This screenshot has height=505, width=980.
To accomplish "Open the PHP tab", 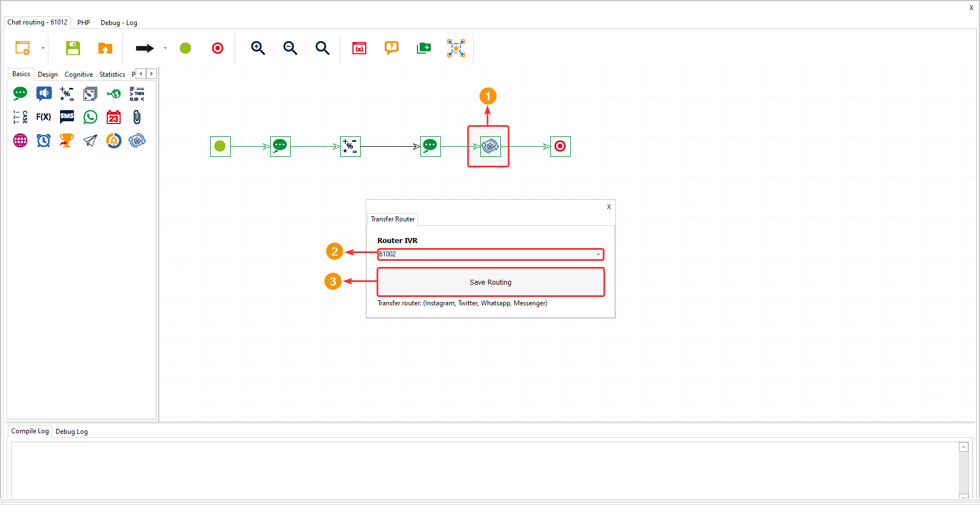I will point(83,23).
